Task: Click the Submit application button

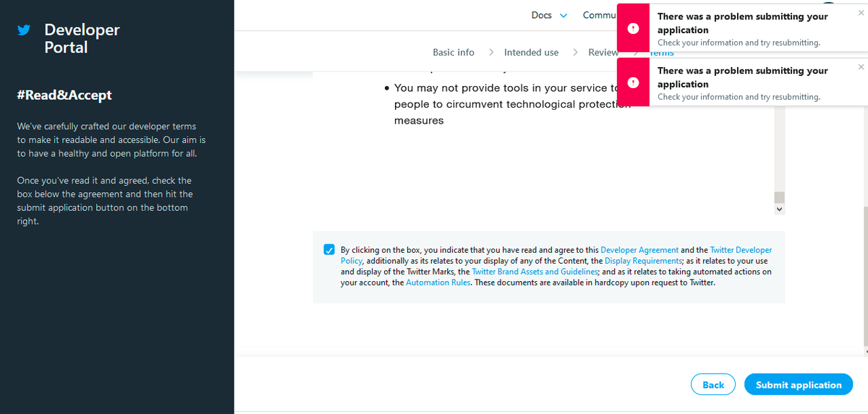Action: pyautogui.click(x=799, y=384)
